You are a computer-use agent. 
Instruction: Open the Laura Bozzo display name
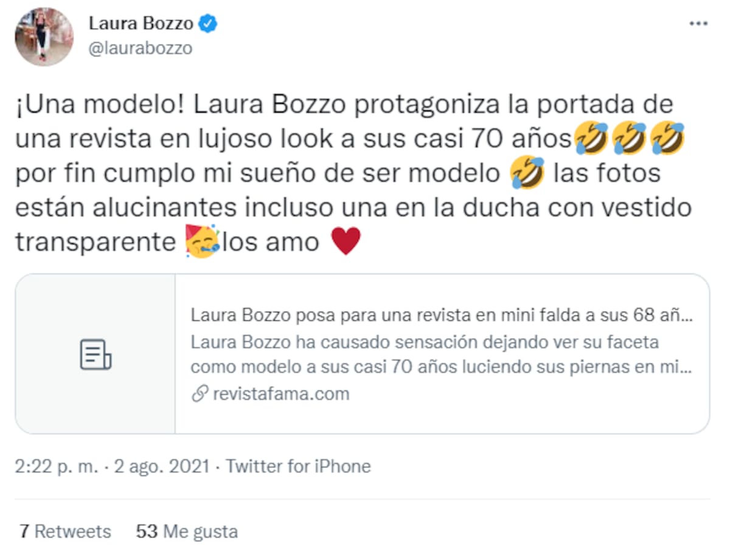click(x=141, y=24)
